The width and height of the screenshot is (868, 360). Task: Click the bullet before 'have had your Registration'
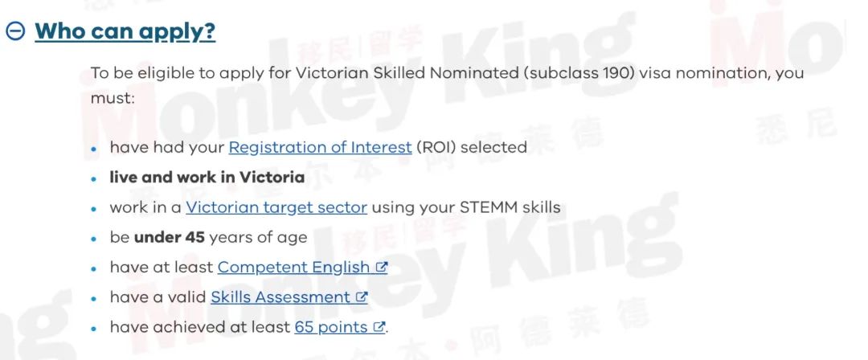pos(94,149)
